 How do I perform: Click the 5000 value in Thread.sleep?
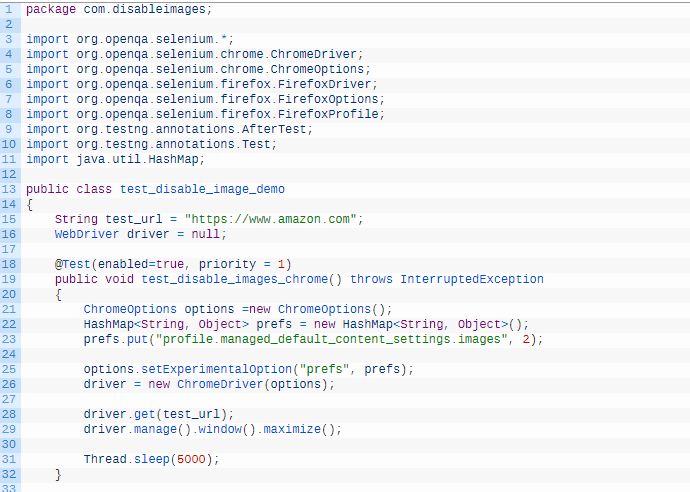[x=193, y=459]
